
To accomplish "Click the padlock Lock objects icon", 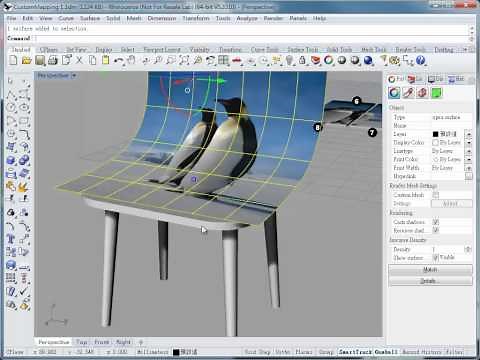I will pyautogui.click(x=302, y=60).
